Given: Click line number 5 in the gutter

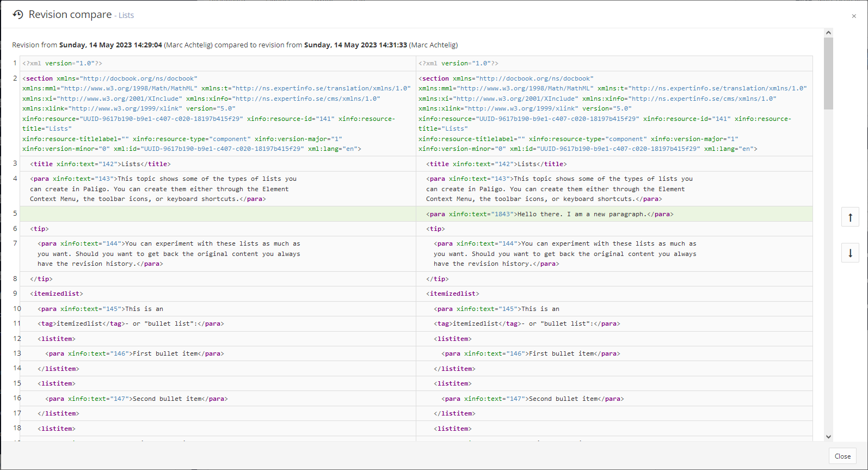Looking at the screenshot, I should (x=15, y=213).
